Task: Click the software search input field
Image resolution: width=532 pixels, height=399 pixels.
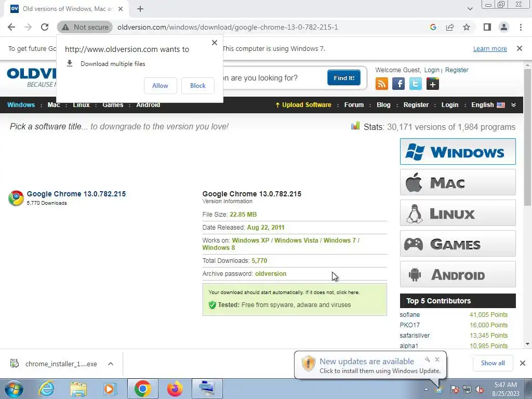Action: pos(273,78)
